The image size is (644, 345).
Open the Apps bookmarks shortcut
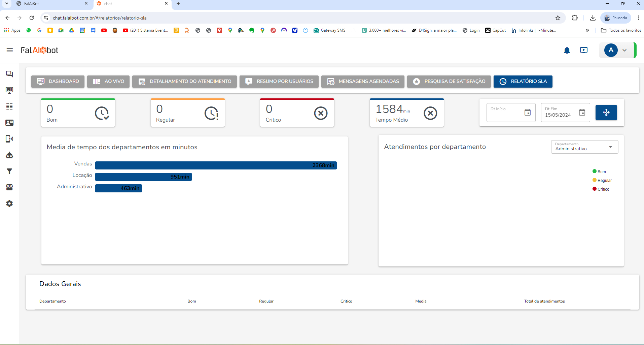pos(12,30)
